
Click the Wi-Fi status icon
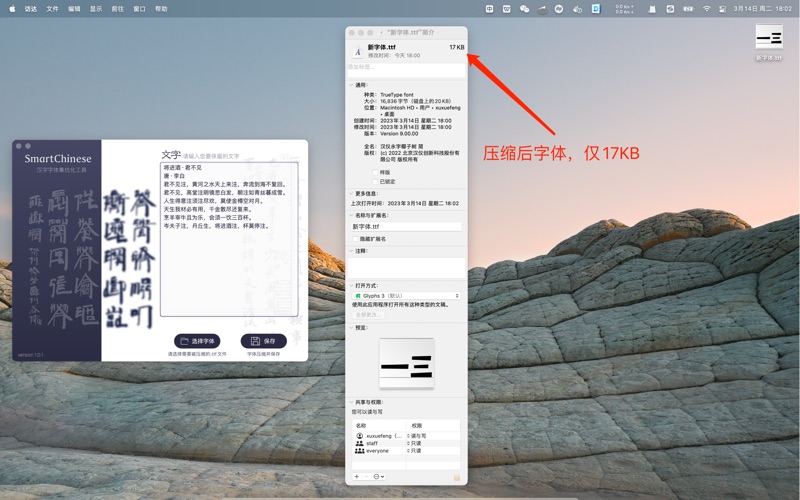point(706,8)
